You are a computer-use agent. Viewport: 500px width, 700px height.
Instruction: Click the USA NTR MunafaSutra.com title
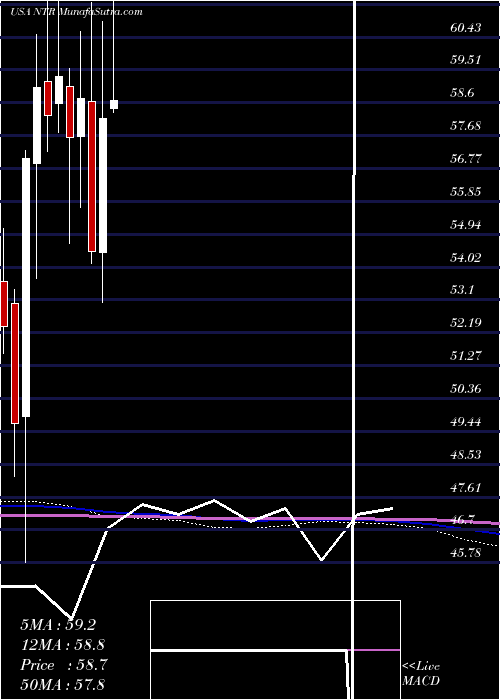click(76, 12)
